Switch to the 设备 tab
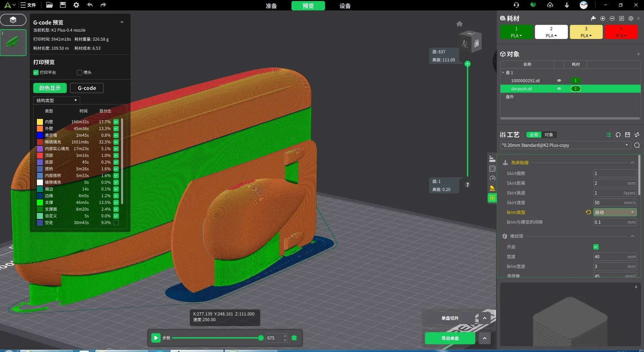 coord(345,6)
